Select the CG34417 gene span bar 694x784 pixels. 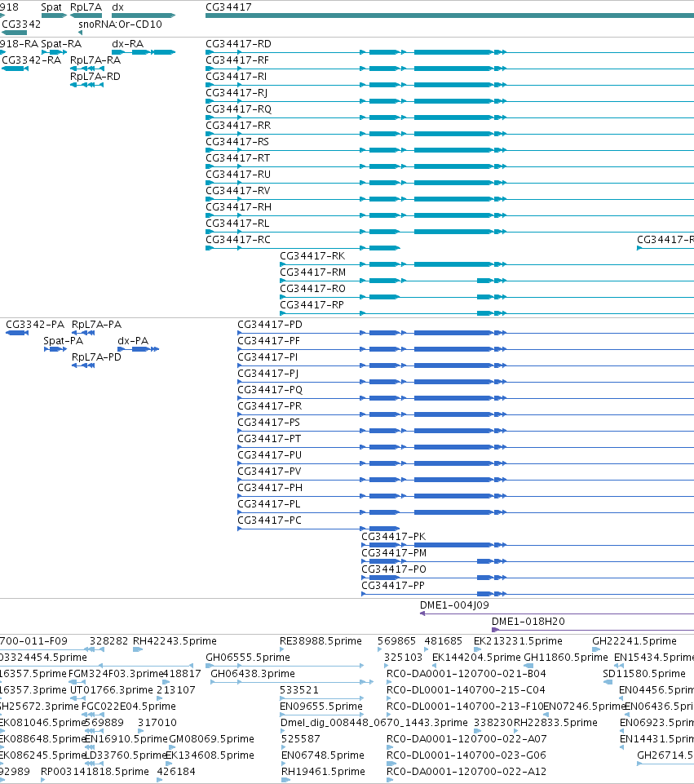point(449,16)
